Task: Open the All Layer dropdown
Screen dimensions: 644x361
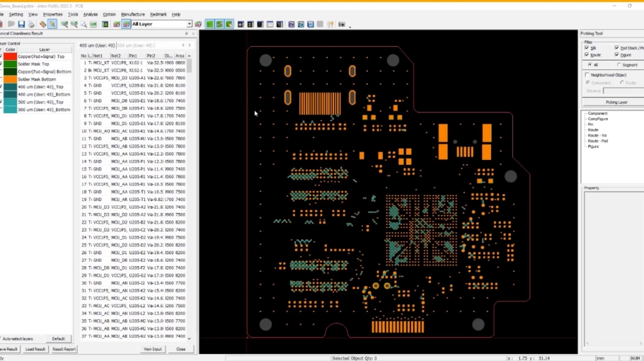Action: tap(161, 24)
